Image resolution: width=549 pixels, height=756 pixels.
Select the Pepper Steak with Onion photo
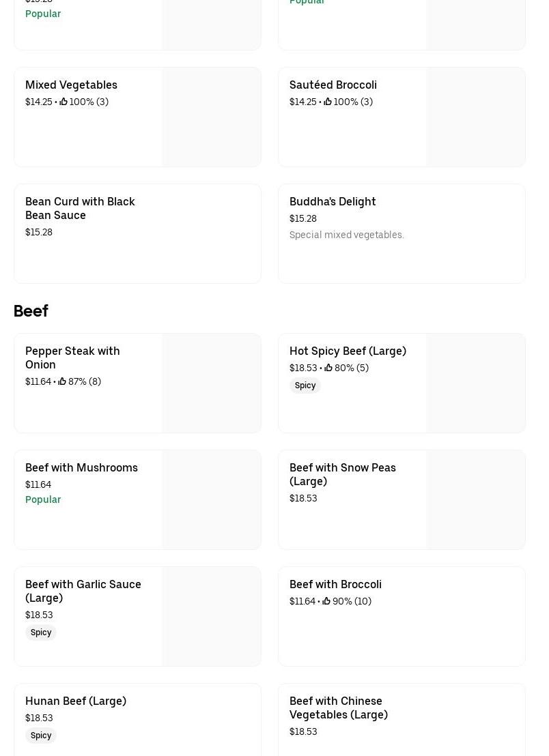click(211, 383)
